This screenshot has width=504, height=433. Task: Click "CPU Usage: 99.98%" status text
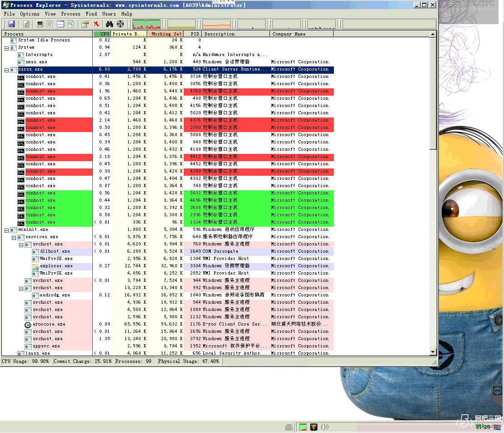26,361
